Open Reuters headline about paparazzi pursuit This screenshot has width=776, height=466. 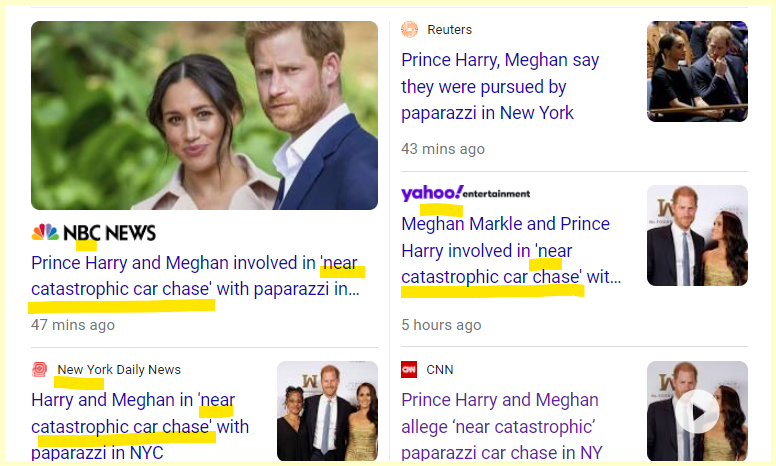[x=500, y=87]
